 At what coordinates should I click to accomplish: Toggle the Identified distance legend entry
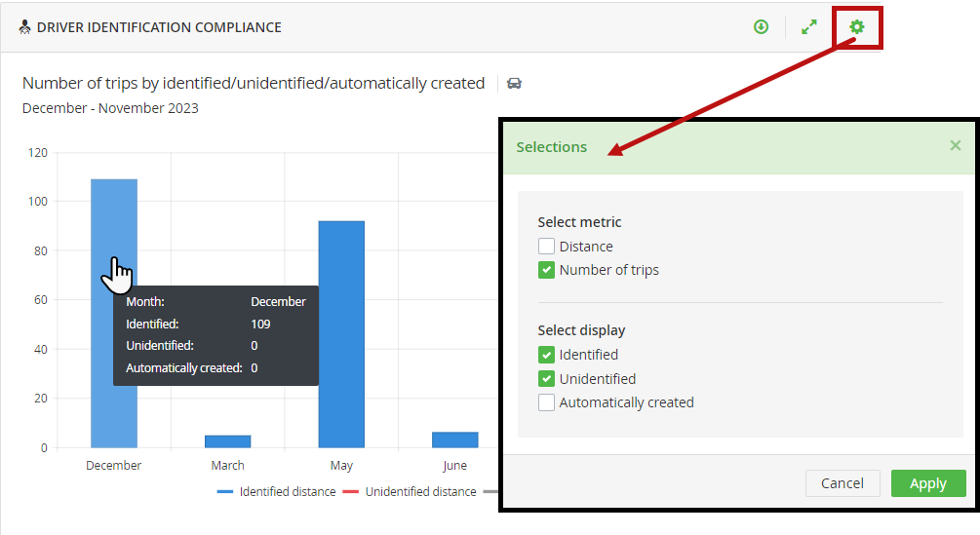(276, 492)
